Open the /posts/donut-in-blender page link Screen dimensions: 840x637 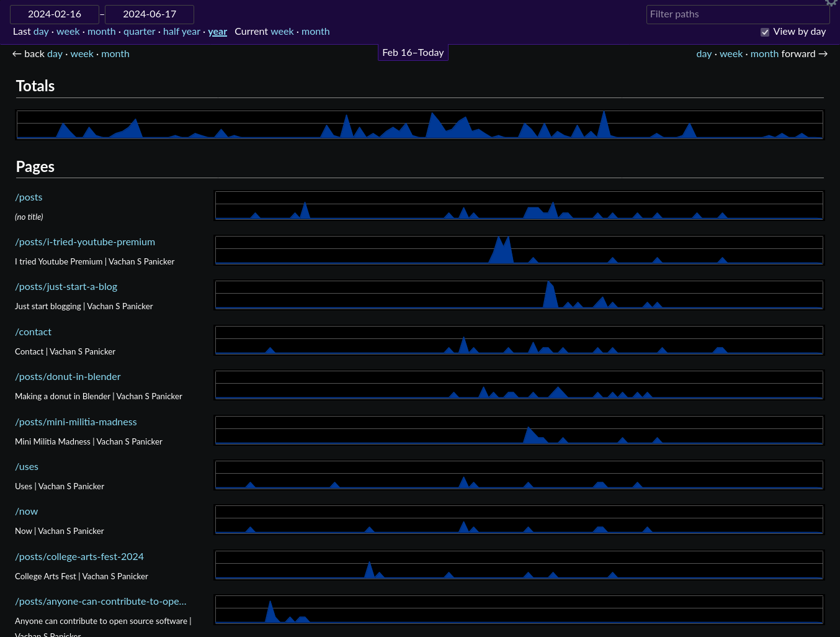pyautogui.click(x=68, y=377)
